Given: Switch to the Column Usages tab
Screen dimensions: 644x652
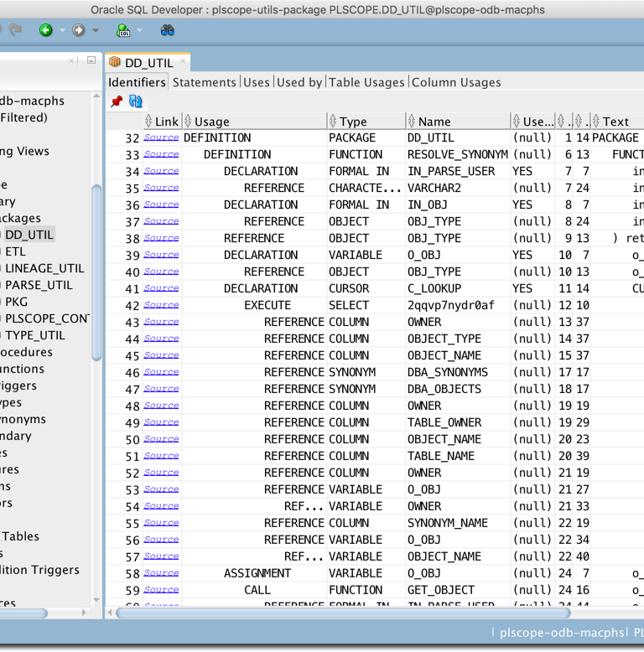Looking at the screenshot, I should 456,82.
